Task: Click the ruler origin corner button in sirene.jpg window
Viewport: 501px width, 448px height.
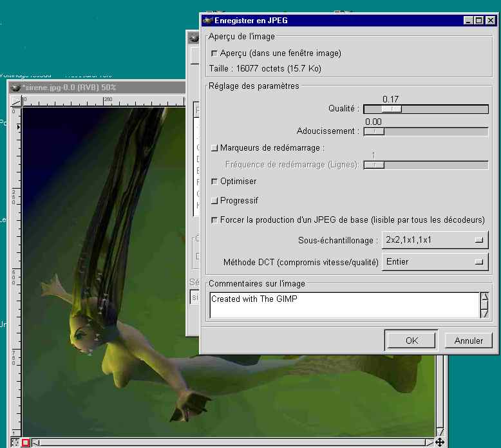Action: coord(15,102)
